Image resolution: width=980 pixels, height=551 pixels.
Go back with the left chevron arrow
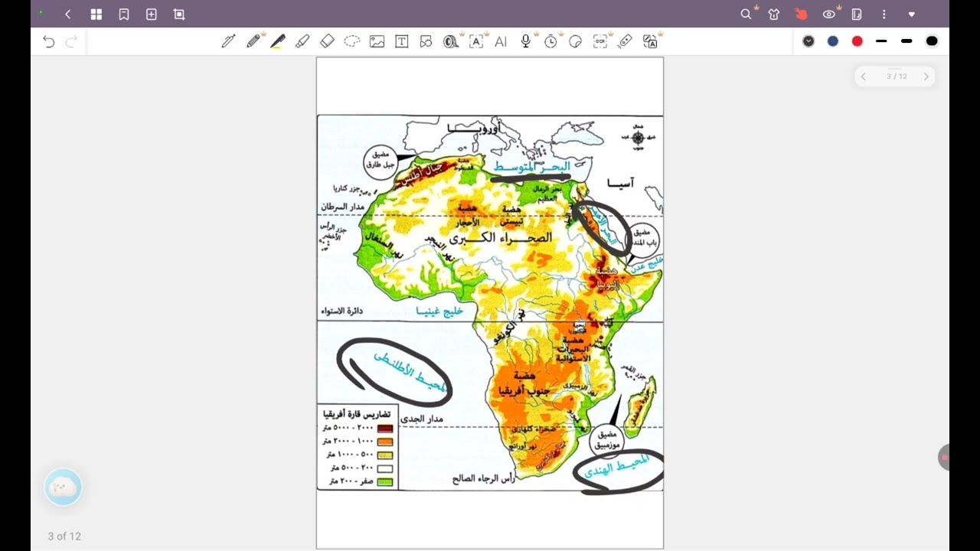pyautogui.click(x=68, y=15)
